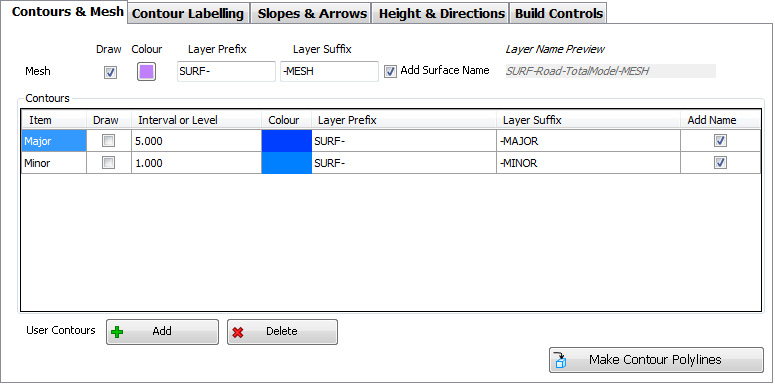This screenshot has width=775, height=384.
Task: Click the Delete user contour button
Action: (282, 332)
